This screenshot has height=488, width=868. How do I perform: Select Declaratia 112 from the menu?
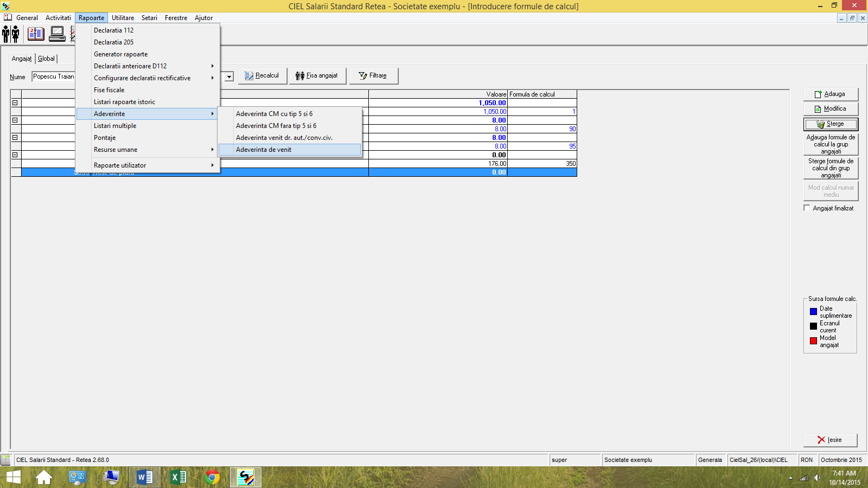click(148, 30)
